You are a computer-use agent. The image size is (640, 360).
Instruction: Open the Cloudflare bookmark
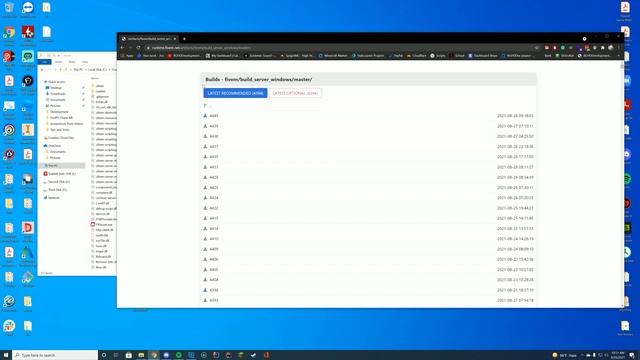click(416, 56)
